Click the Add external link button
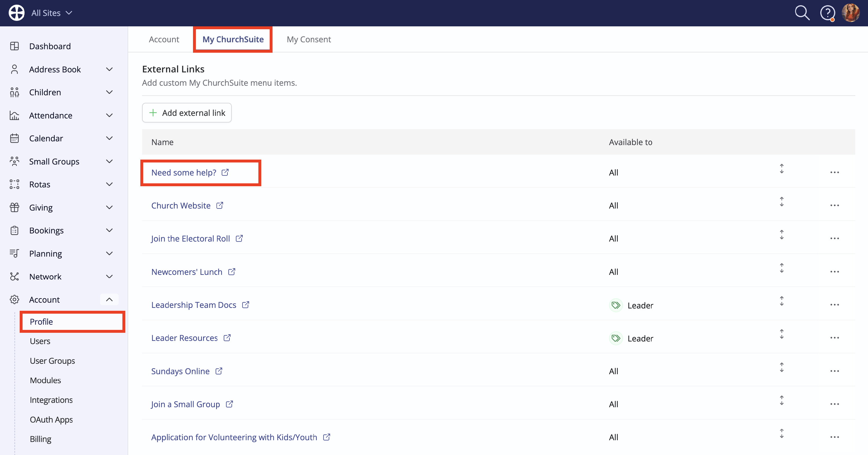The image size is (868, 455). [187, 113]
